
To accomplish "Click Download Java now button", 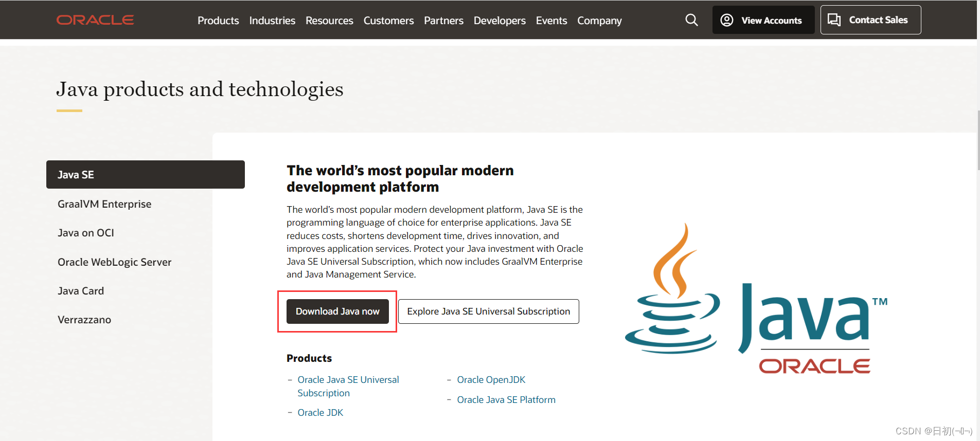I will pyautogui.click(x=337, y=311).
